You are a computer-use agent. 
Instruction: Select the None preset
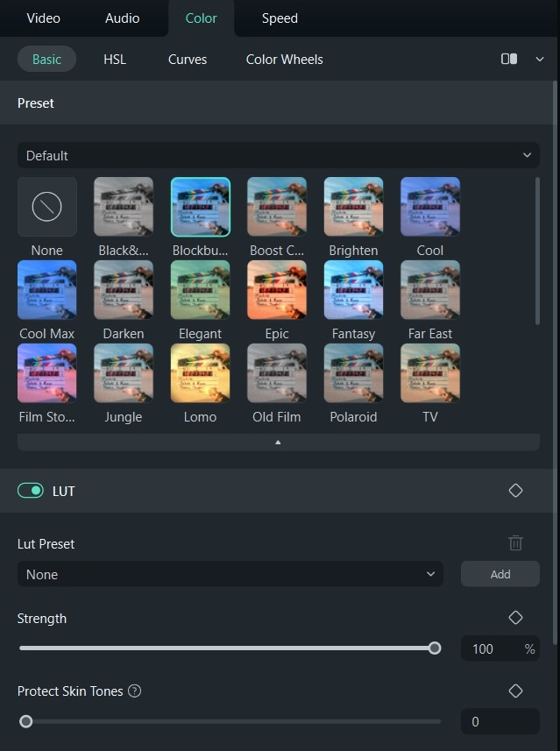point(47,207)
